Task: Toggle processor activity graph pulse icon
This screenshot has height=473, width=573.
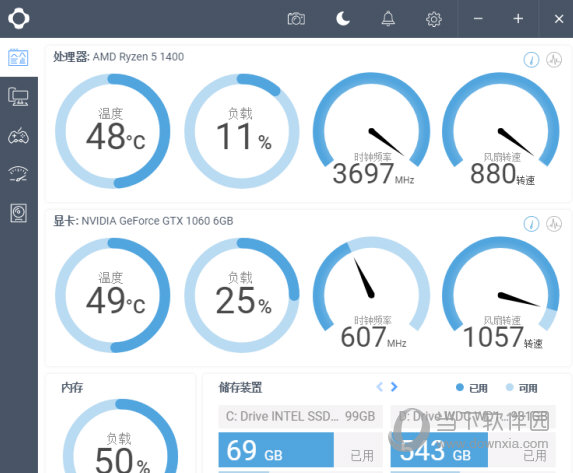Action: click(554, 59)
